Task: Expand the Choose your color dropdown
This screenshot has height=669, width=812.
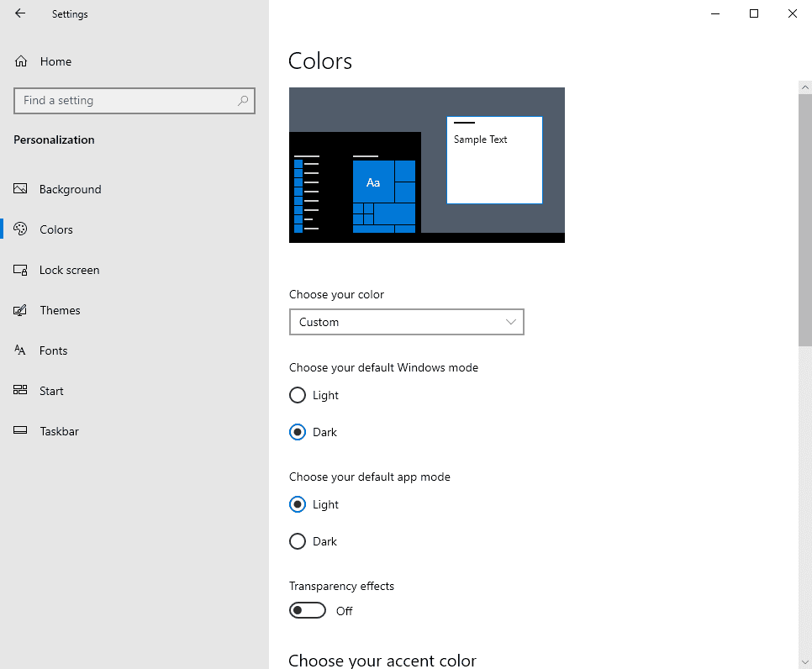Action: click(x=407, y=322)
